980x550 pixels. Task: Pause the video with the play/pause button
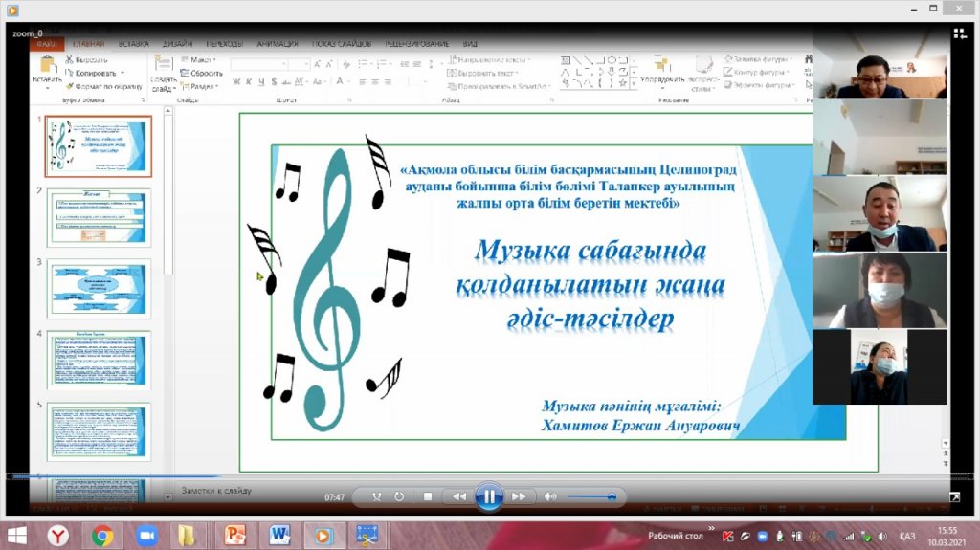pyautogui.click(x=488, y=496)
